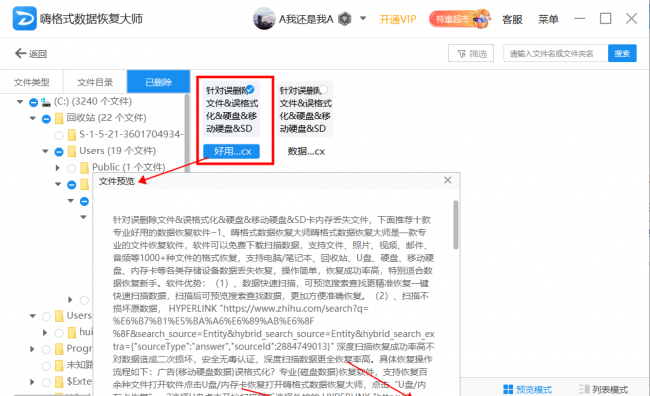Check the Public (1 个文件) checkbox
Image resolution: width=650 pixels, height=396 pixels.
(72, 168)
